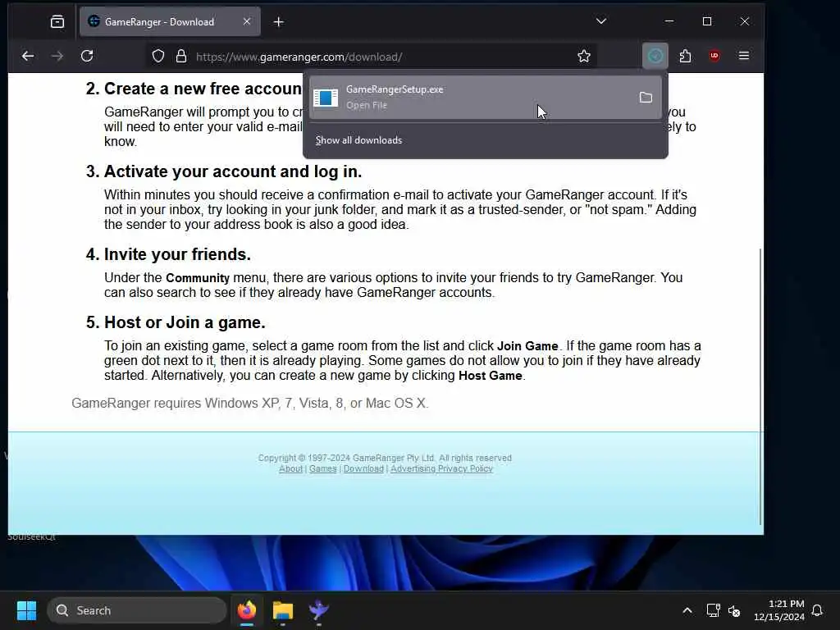Maximize the Firefox window

pyautogui.click(x=707, y=21)
